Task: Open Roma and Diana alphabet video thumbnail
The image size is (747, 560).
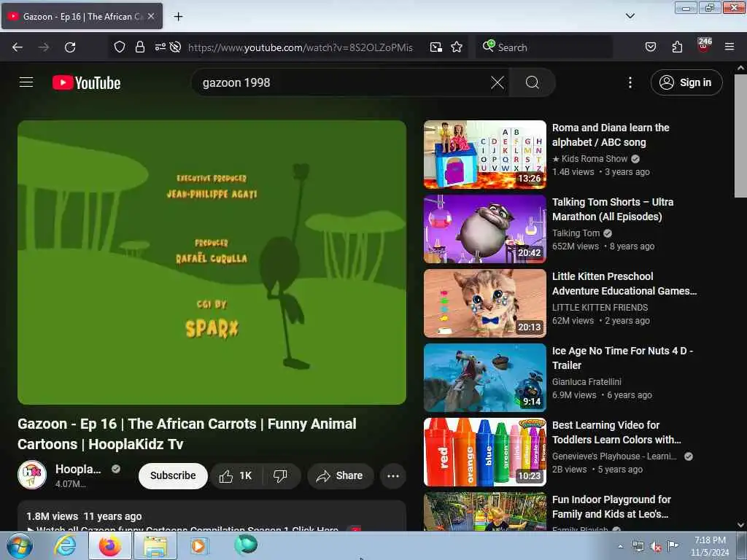Action: tap(485, 155)
